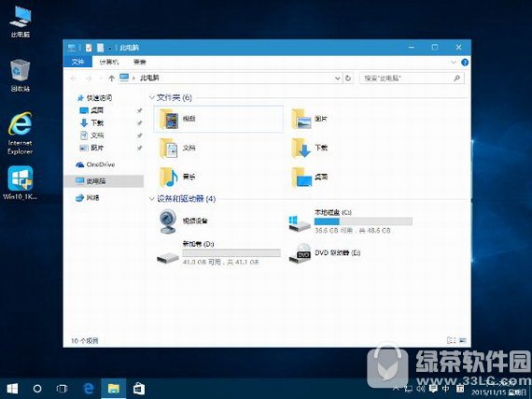Select the 桌面 folder in main pane
Image resolution: width=532 pixels, height=399 pixels.
(x=310, y=177)
